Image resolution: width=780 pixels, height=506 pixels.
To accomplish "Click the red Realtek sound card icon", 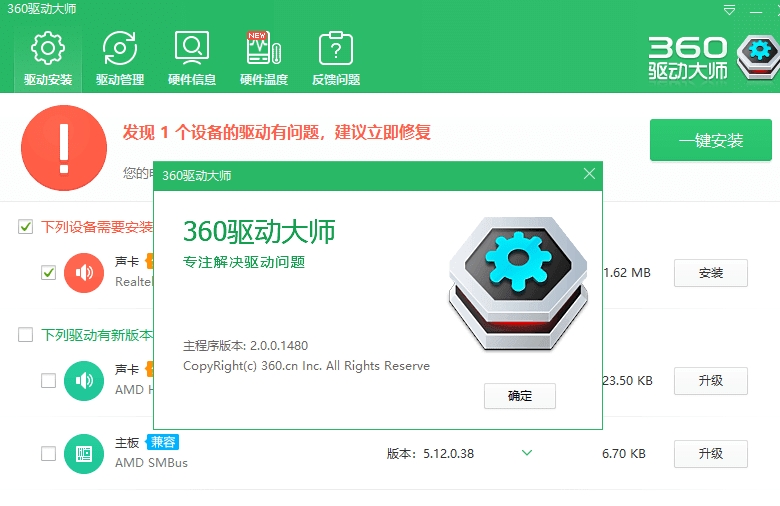I will pos(84,273).
